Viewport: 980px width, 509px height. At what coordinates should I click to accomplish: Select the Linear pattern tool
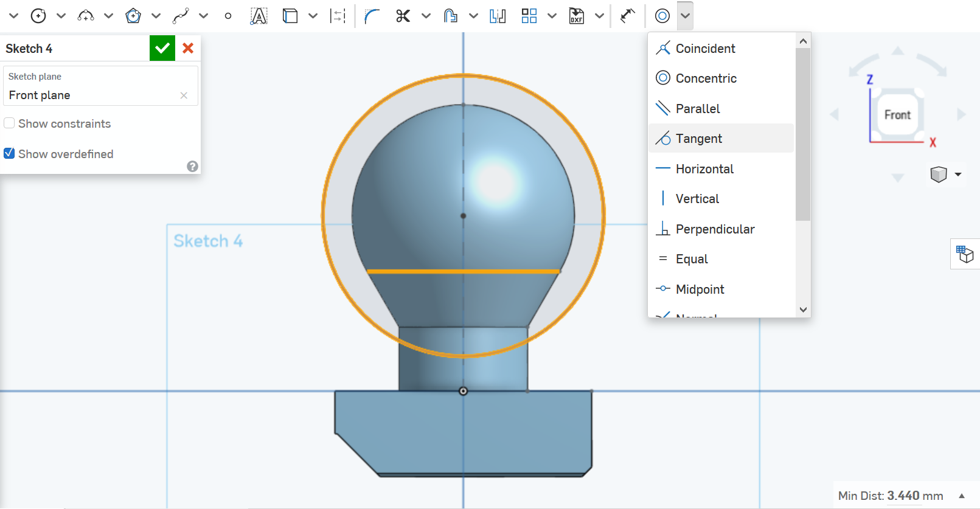pyautogui.click(x=529, y=16)
